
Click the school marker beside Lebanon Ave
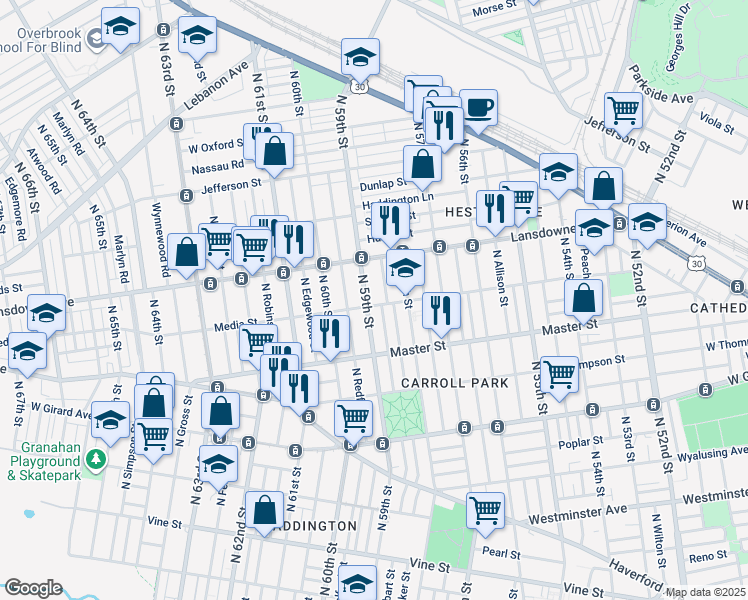[197, 34]
